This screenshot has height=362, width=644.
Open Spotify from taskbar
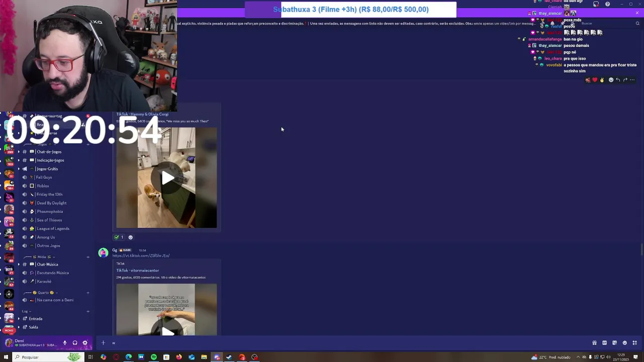click(x=153, y=357)
